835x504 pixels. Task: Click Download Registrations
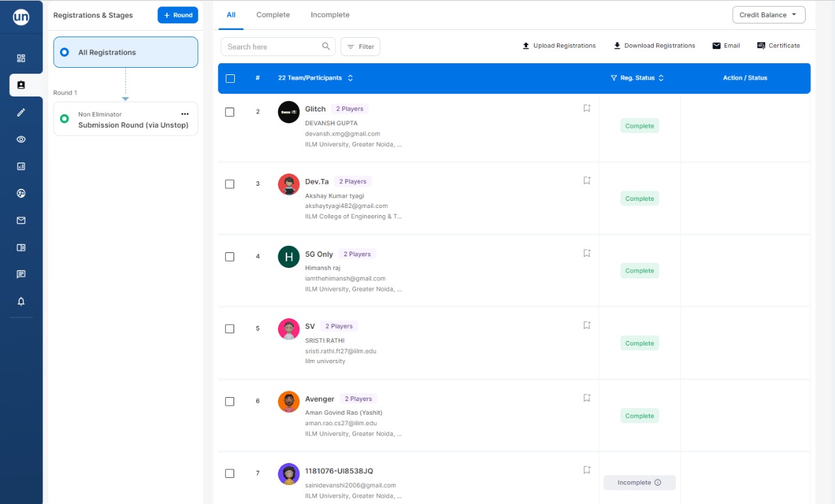click(x=654, y=46)
